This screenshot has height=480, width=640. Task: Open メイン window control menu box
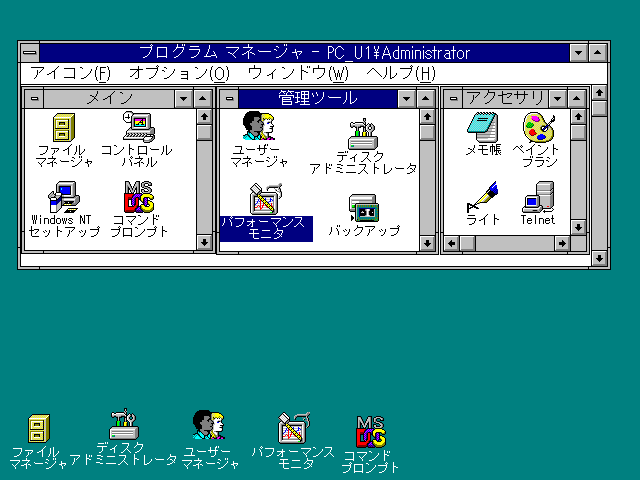pyautogui.click(x=35, y=98)
